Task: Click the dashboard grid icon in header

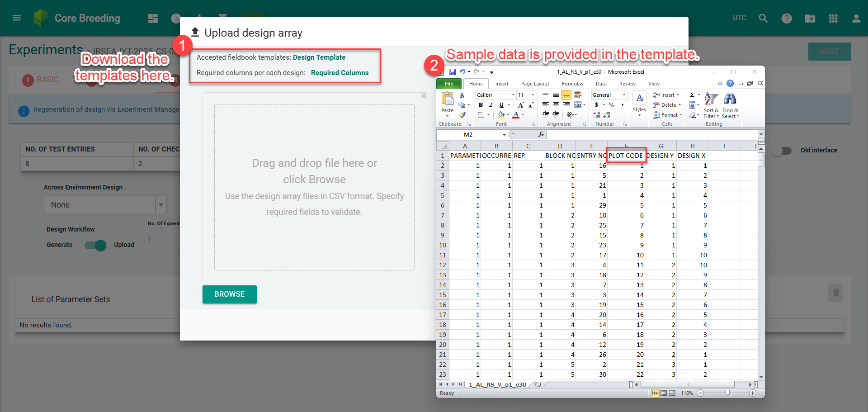Action: pyautogui.click(x=153, y=19)
